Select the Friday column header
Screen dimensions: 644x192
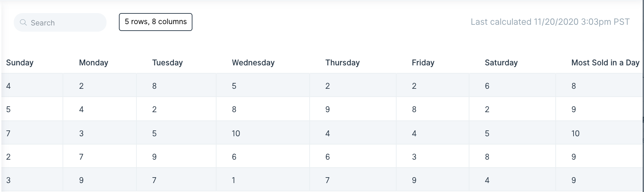pos(423,63)
